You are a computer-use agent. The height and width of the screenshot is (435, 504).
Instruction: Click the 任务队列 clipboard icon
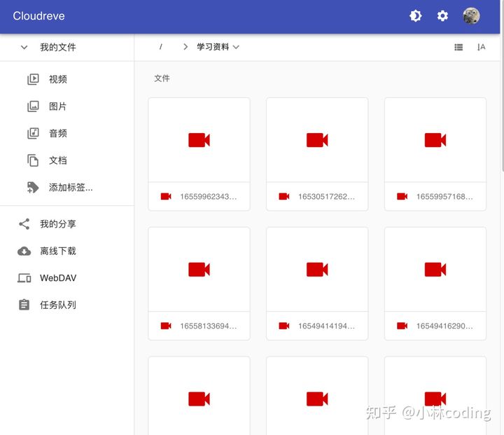24,305
